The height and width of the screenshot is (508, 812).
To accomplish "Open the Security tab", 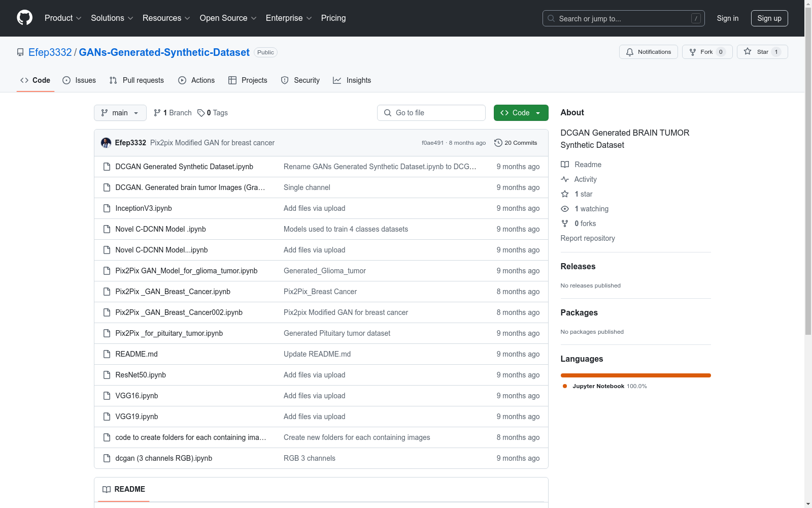I will 300,80.
